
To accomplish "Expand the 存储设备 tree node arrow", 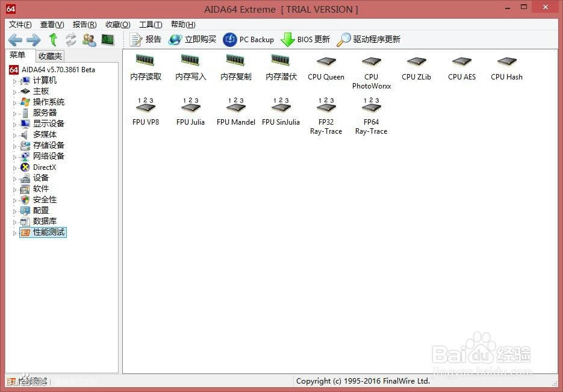I will point(14,146).
